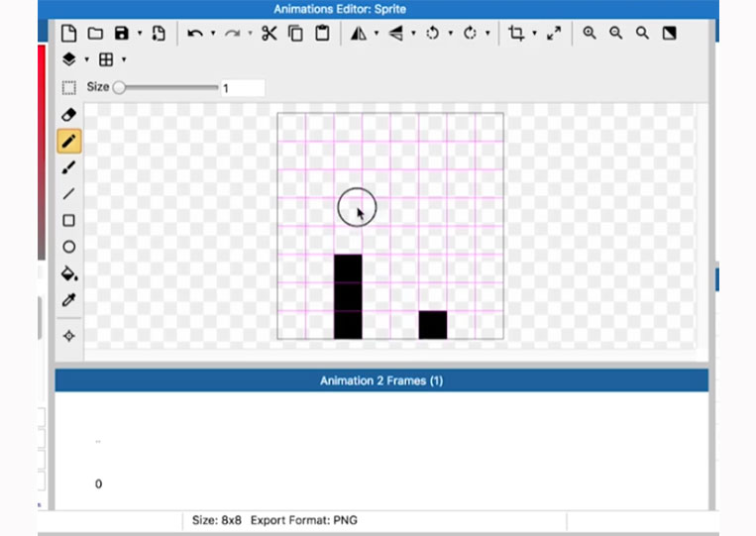Click the Size value input field
The width and height of the screenshot is (756, 536).
[243, 88]
